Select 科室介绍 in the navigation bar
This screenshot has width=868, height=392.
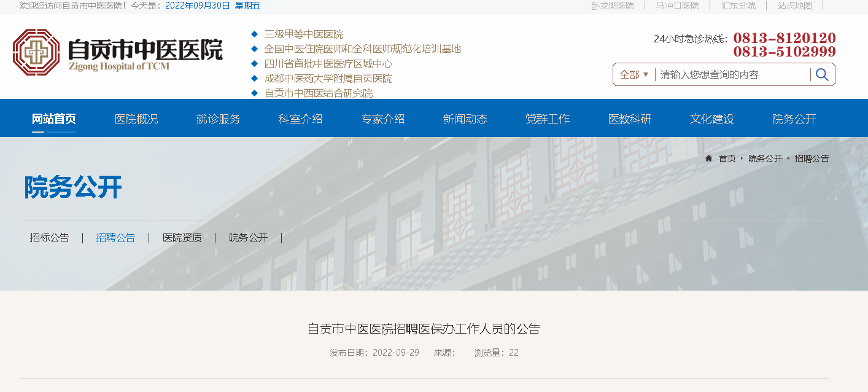[300, 119]
